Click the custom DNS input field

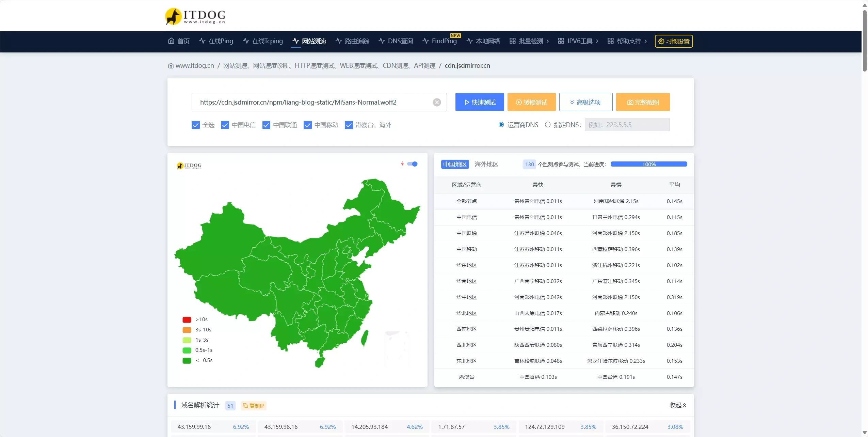click(627, 125)
